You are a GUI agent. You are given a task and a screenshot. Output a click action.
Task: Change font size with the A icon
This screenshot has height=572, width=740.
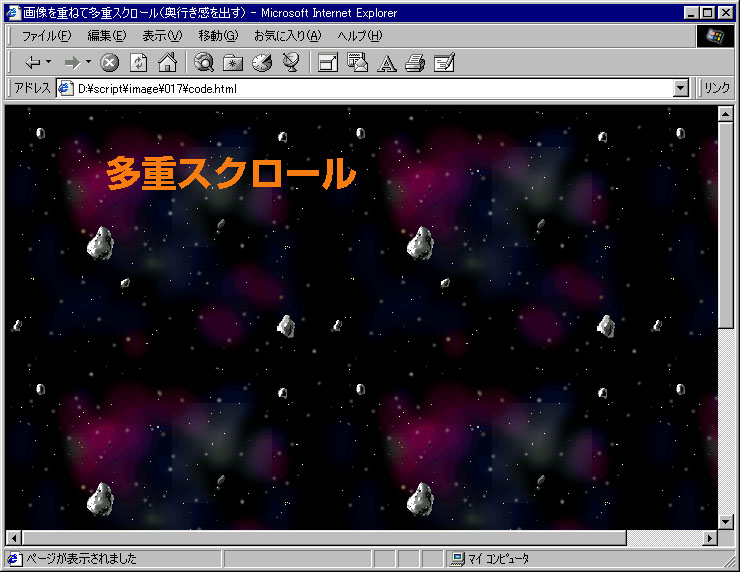pos(387,63)
